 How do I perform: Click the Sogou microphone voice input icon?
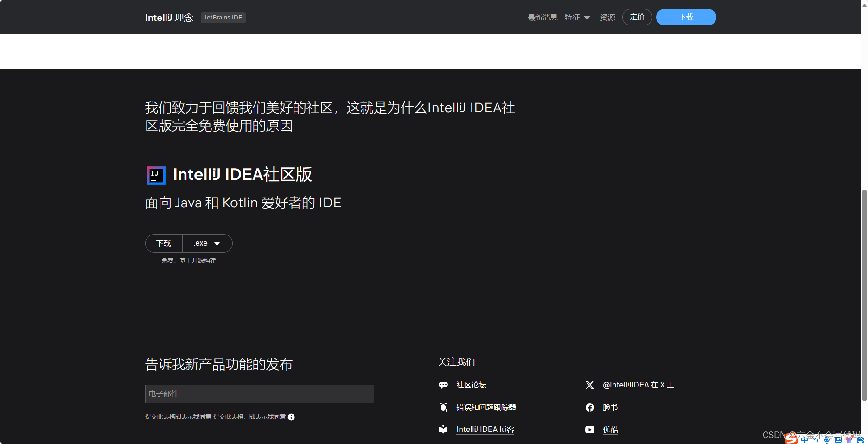[827, 439]
